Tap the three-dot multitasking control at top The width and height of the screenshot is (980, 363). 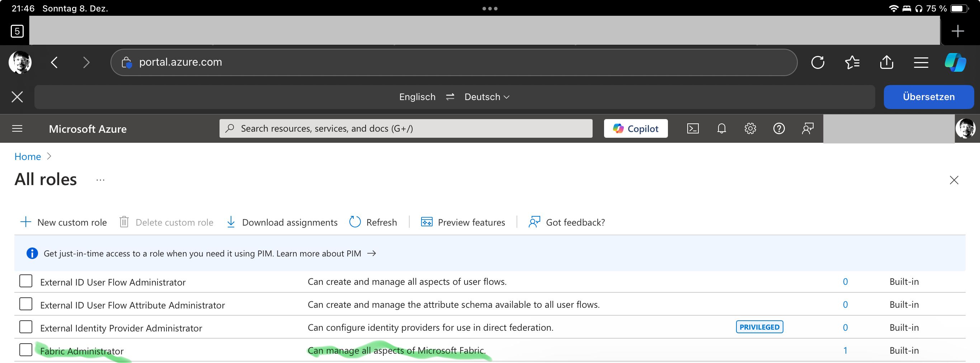(490, 8)
